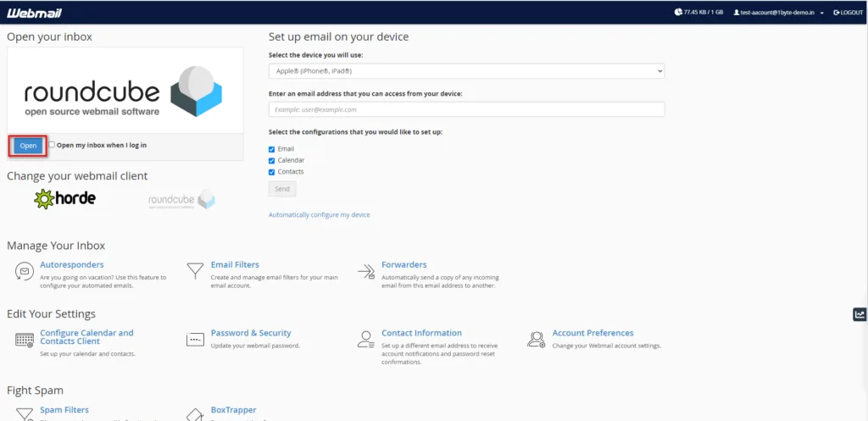Viewport: 868px width, 421px height.
Task: Click the logout arrow icon
Action: (x=837, y=12)
